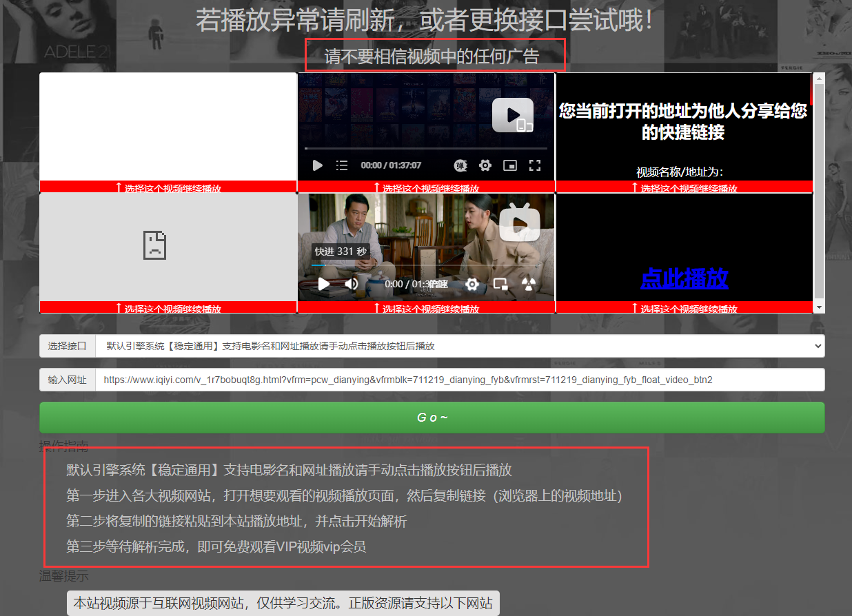This screenshot has height=616, width=852.
Task: Open settings gear in the 01:37:07 player
Action: (x=485, y=165)
